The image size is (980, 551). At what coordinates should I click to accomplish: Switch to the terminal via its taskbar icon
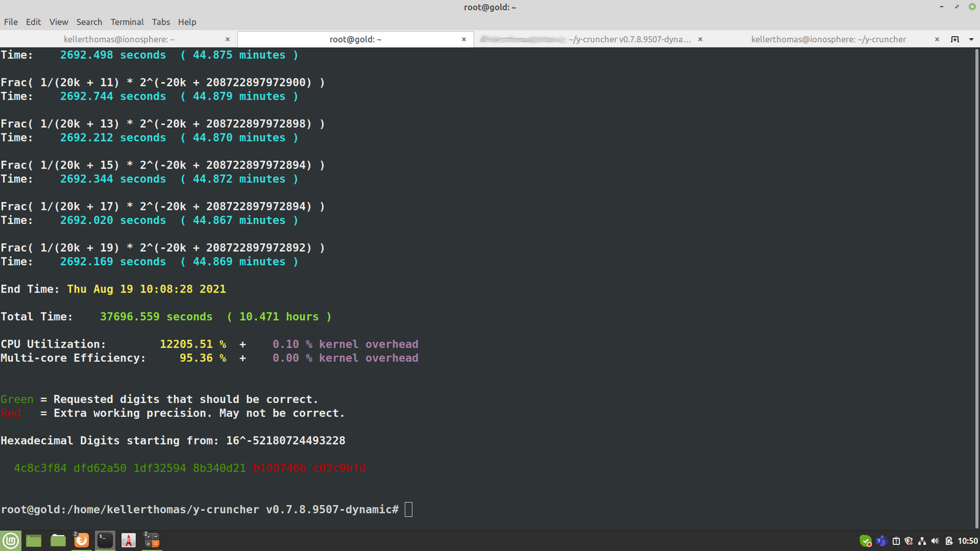105,541
